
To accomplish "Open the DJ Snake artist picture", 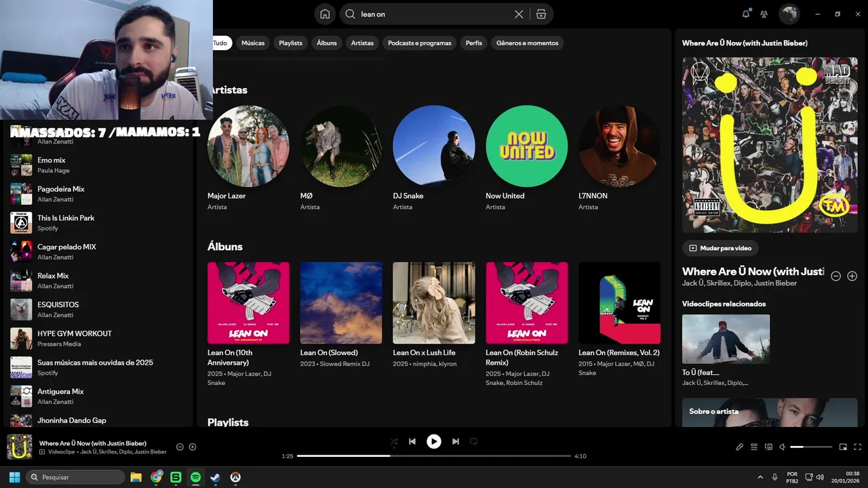I will [x=434, y=146].
